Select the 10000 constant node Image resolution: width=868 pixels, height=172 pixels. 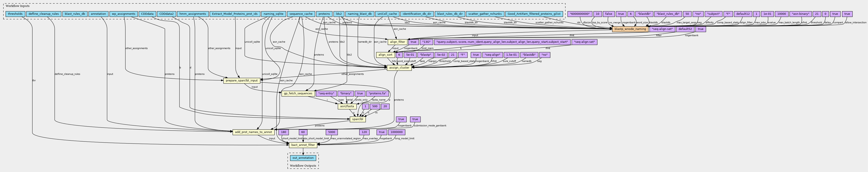pyautogui.click(x=781, y=14)
